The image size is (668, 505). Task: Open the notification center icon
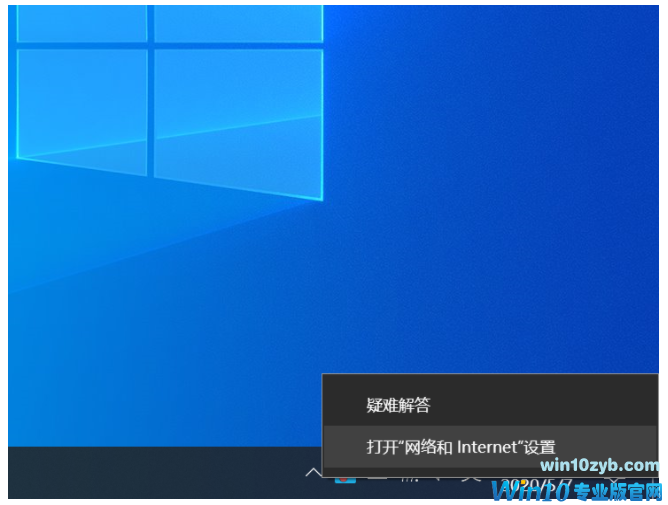click(x=614, y=480)
